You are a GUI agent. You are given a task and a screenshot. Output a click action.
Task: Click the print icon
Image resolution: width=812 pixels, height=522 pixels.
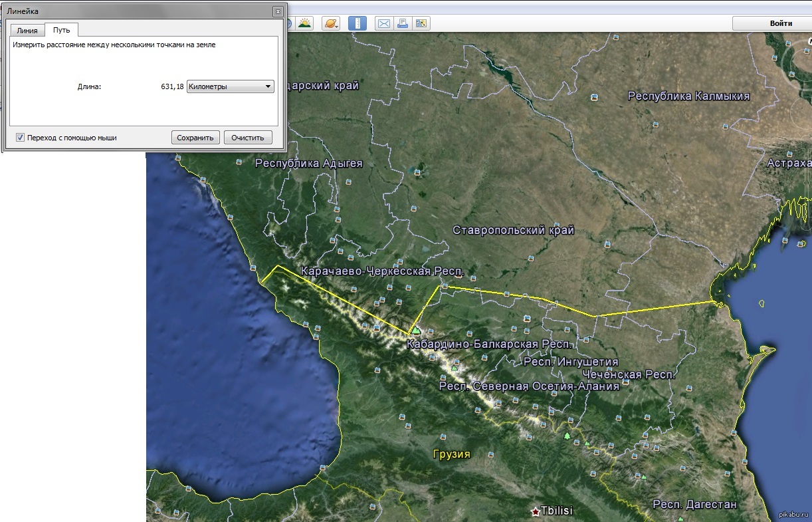coord(402,23)
